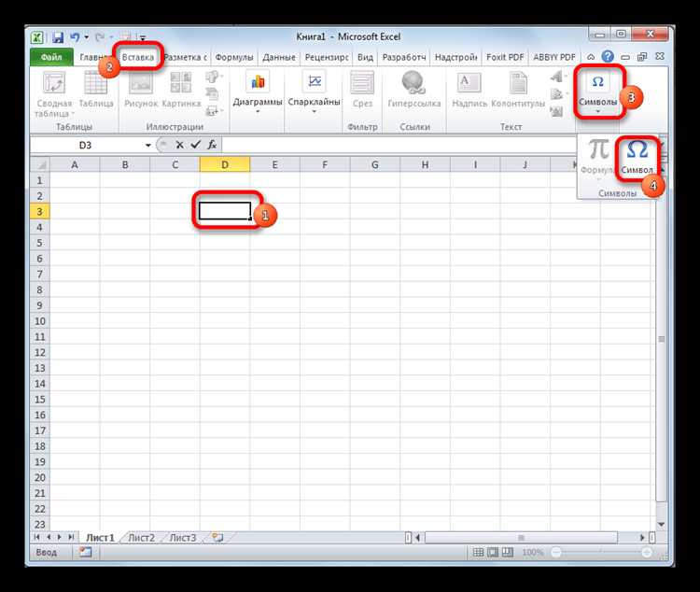
Task: Open the Name Box dropdown arrow
Action: [x=148, y=146]
